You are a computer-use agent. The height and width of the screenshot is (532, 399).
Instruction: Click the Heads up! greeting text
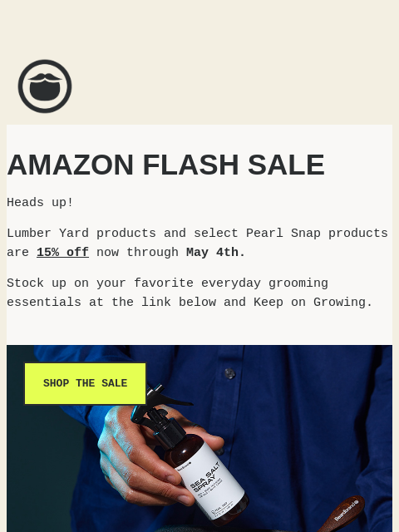(x=40, y=203)
